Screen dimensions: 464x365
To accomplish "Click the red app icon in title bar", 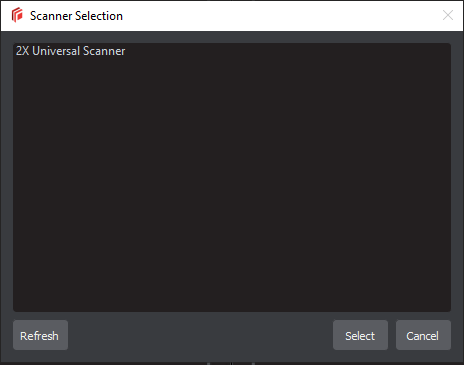I will point(17,15).
